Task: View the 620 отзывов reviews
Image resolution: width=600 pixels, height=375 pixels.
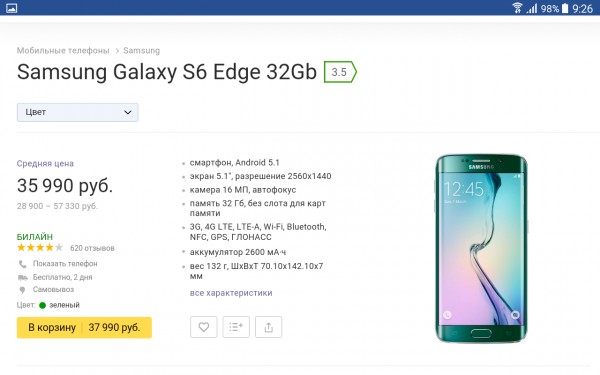Action: (x=92, y=248)
